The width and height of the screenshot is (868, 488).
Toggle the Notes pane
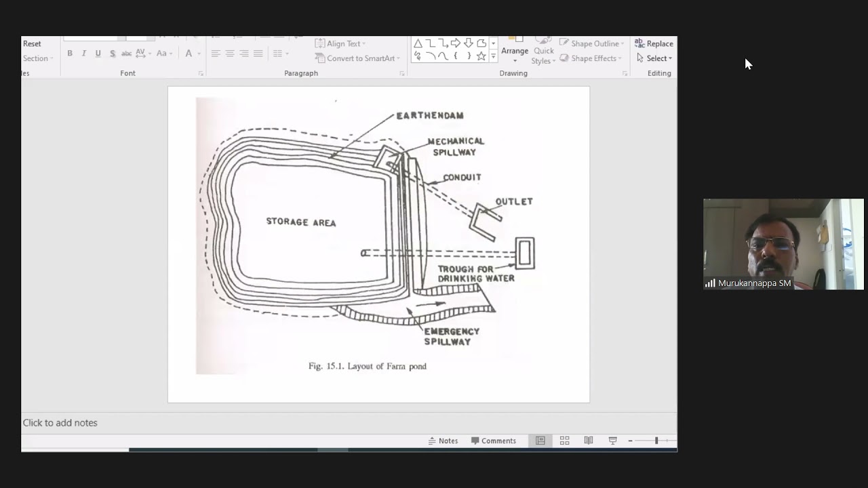click(x=443, y=441)
